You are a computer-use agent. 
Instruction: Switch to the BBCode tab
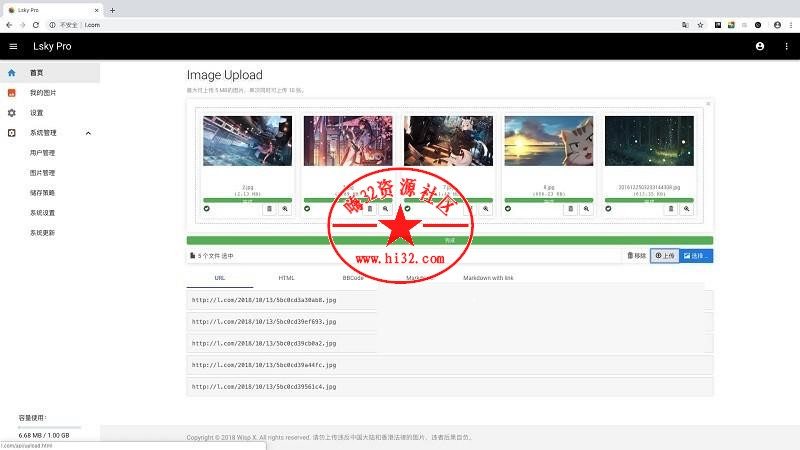pyautogui.click(x=353, y=278)
